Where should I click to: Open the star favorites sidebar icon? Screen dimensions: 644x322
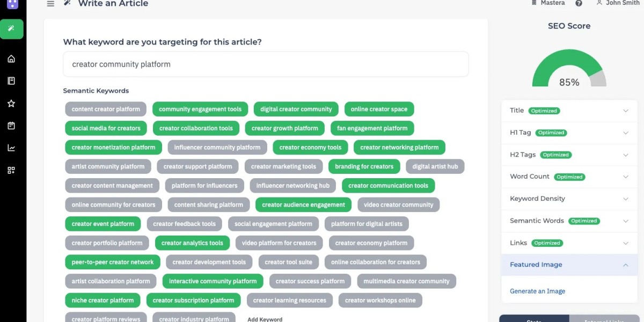[11, 104]
